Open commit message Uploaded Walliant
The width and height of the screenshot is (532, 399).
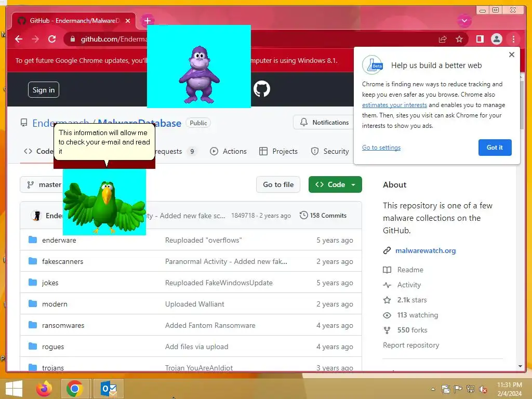[195, 304]
